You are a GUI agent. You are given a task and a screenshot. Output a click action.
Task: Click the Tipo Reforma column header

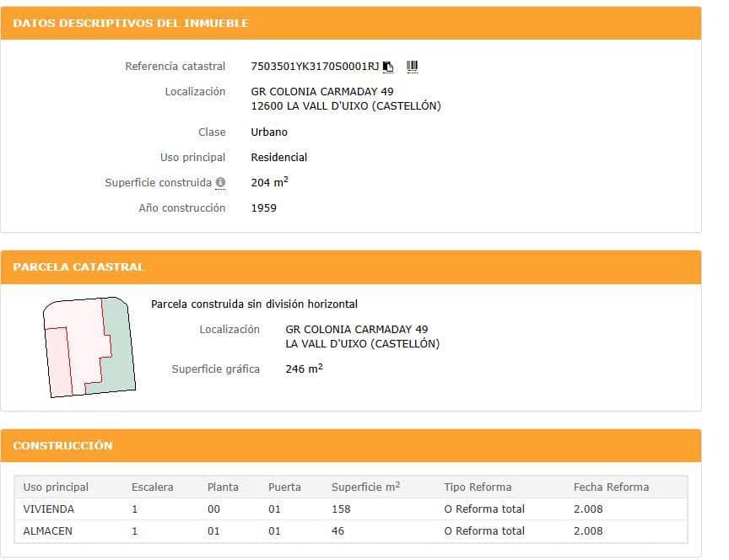pos(478,487)
